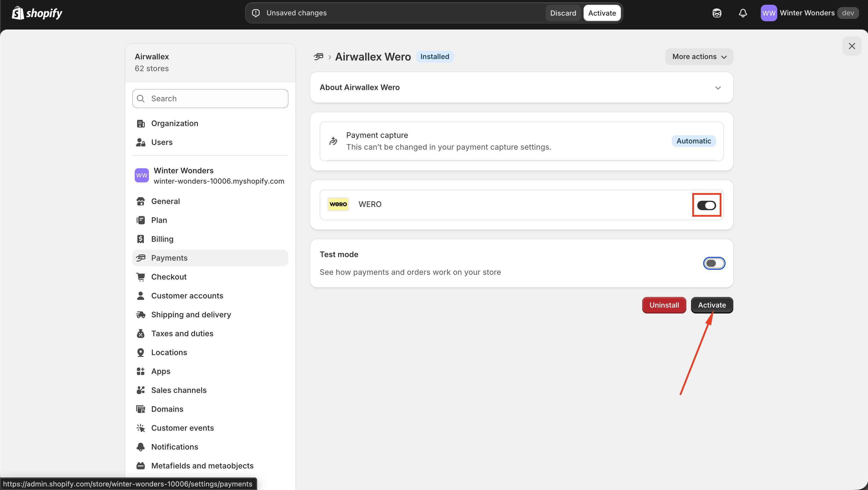
Task: Click the Shopify logo
Action: [37, 13]
